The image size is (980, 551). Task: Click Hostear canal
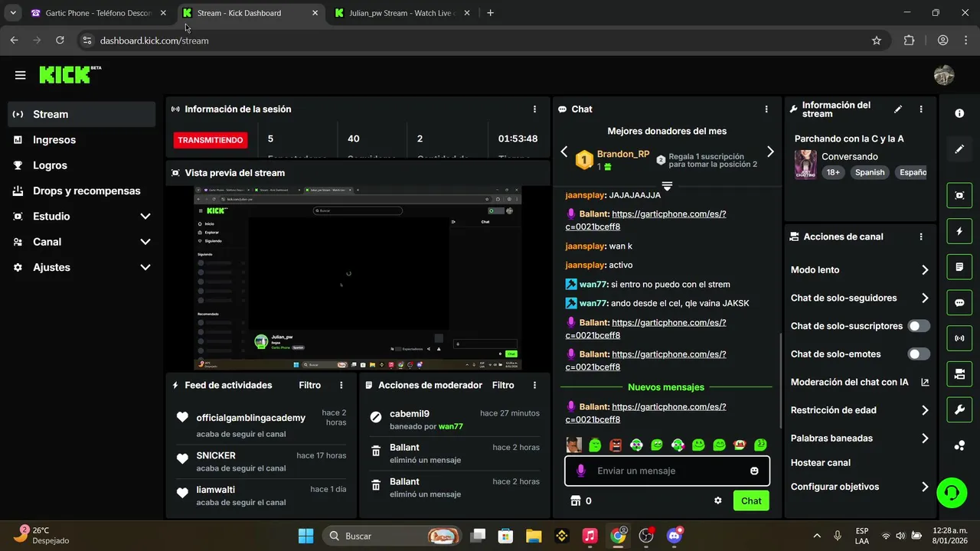(821, 463)
